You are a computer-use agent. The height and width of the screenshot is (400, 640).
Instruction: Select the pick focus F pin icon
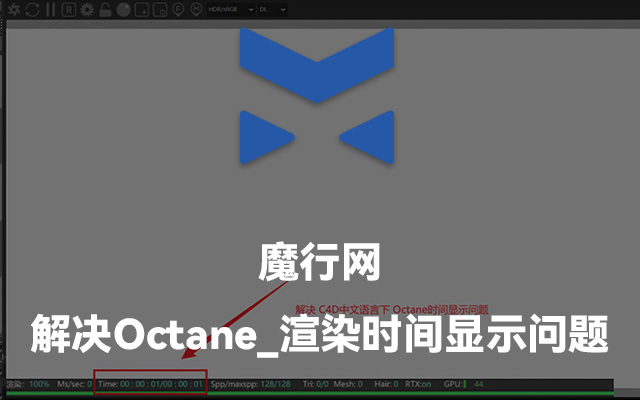tap(178, 9)
